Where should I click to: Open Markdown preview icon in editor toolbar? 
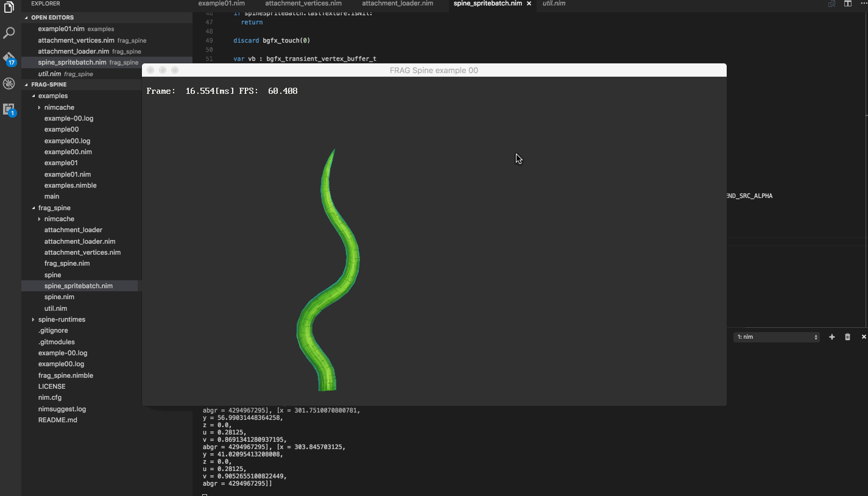coord(831,4)
